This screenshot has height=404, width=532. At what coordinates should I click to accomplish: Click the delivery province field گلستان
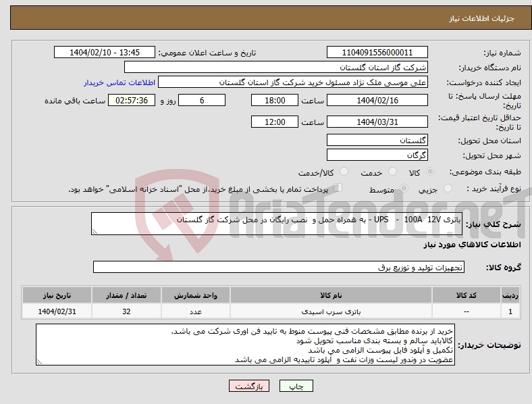(377, 140)
